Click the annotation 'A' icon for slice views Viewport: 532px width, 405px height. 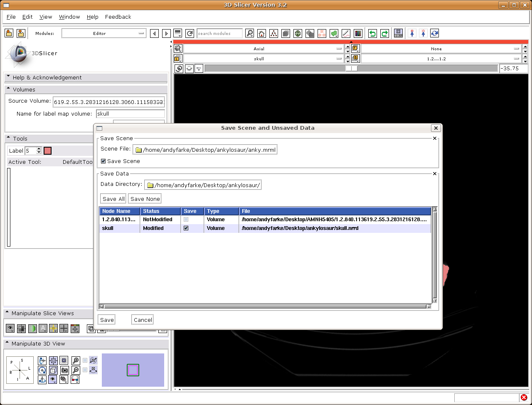pos(43,328)
